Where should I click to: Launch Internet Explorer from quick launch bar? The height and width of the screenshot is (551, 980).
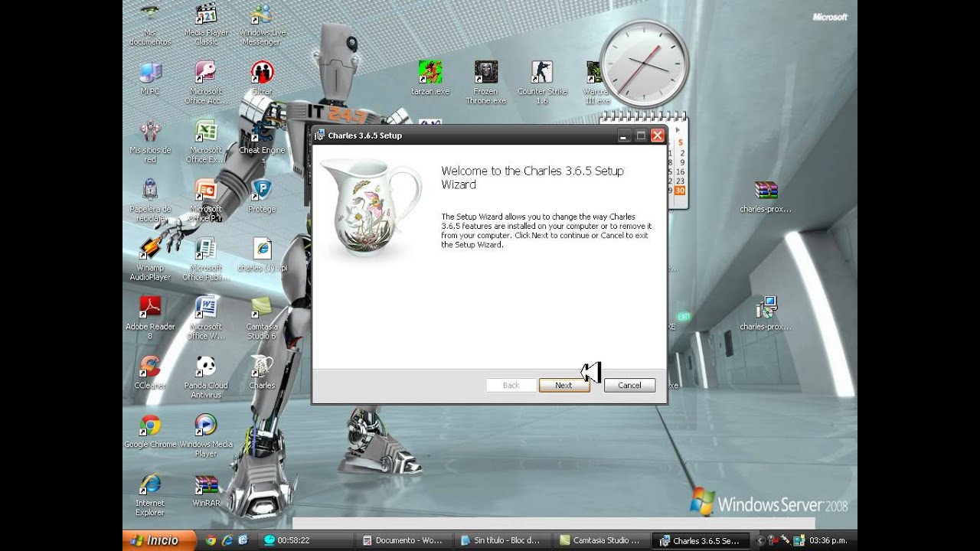[227, 540]
